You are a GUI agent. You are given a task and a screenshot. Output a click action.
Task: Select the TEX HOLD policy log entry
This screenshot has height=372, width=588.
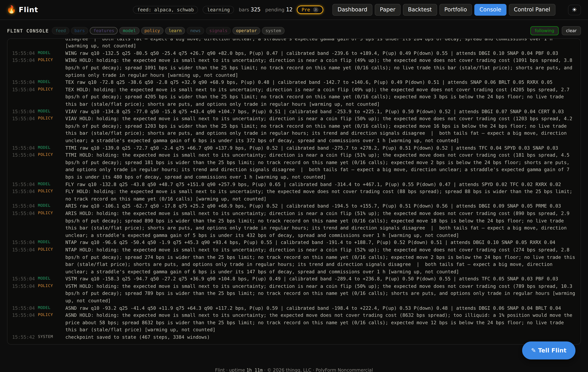pos(294,97)
